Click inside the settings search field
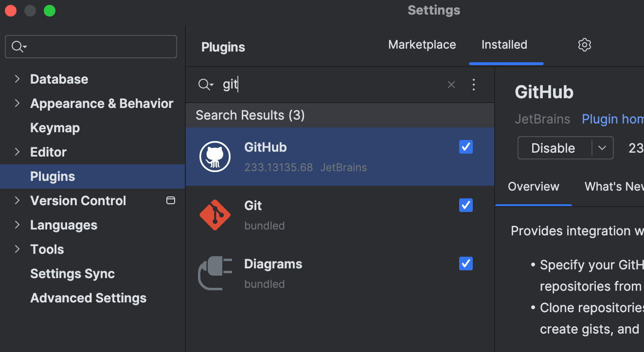This screenshot has height=352, width=644. point(90,46)
